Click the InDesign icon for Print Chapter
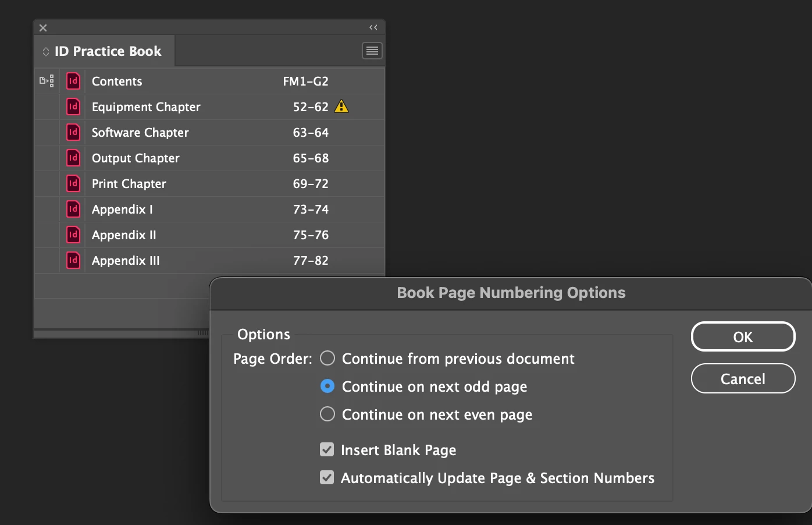 point(73,183)
